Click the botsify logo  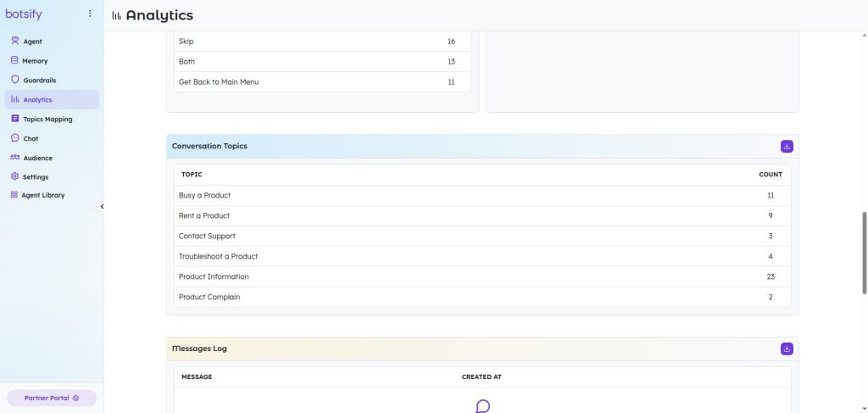click(x=23, y=14)
